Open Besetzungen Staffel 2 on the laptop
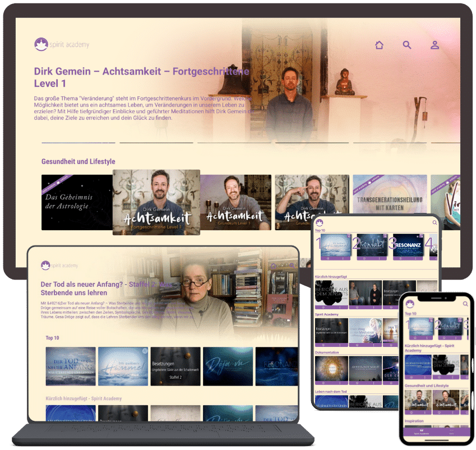The image size is (476, 450). pos(175,366)
